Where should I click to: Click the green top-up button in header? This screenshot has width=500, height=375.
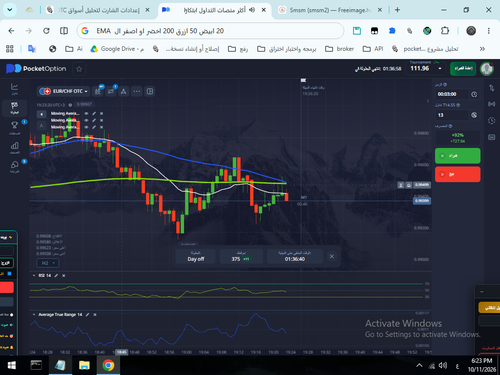tap(463, 68)
